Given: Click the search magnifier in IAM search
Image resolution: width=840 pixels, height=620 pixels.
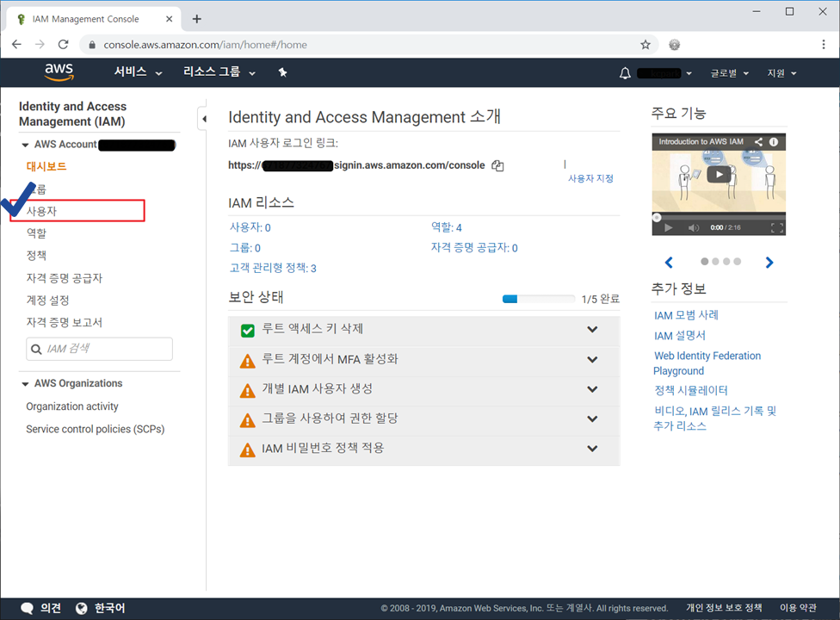Looking at the screenshot, I should coord(36,350).
